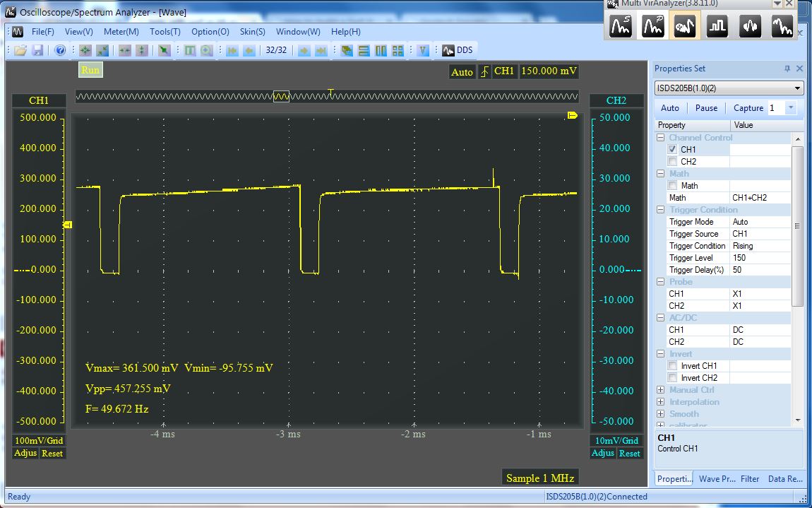Enable the CH2 channel checkbox
This screenshot has width=812, height=508.
click(x=672, y=161)
